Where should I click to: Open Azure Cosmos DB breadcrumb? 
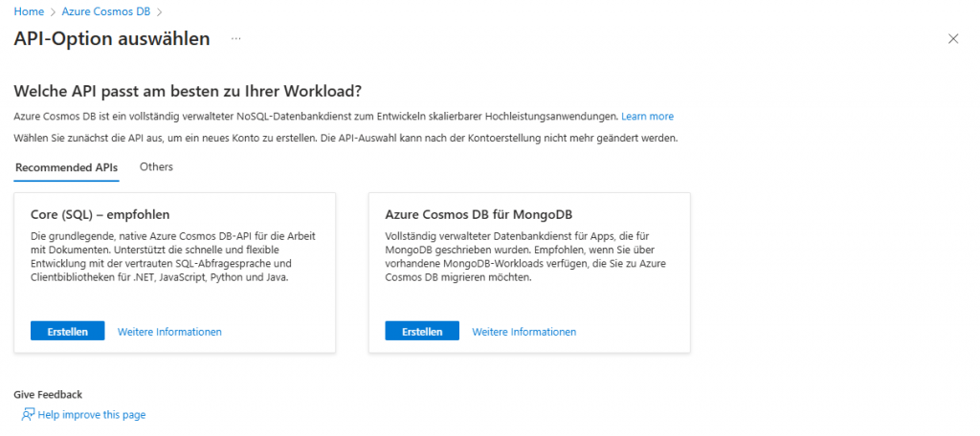(x=106, y=11)
